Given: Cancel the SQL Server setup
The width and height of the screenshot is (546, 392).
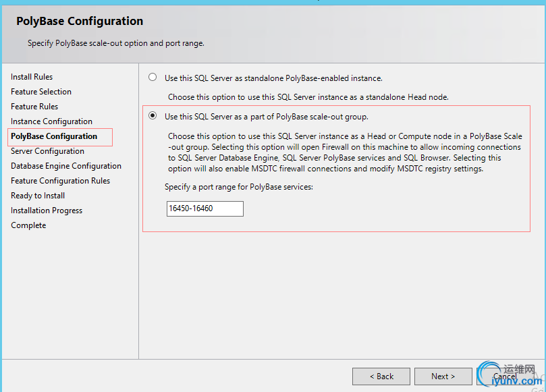Looking at the screenshot, I should click(x=505, y=376).
